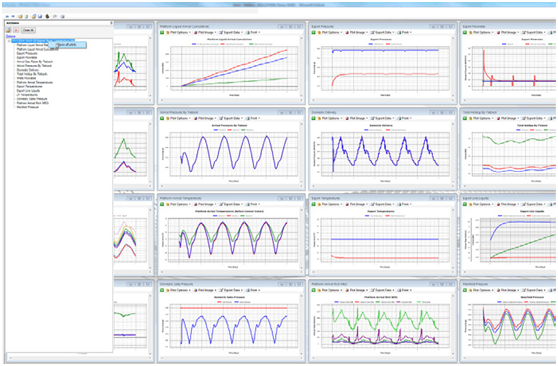Open Plot Options in the Export Pressures window
558x366 pixels.
(331, 32)
